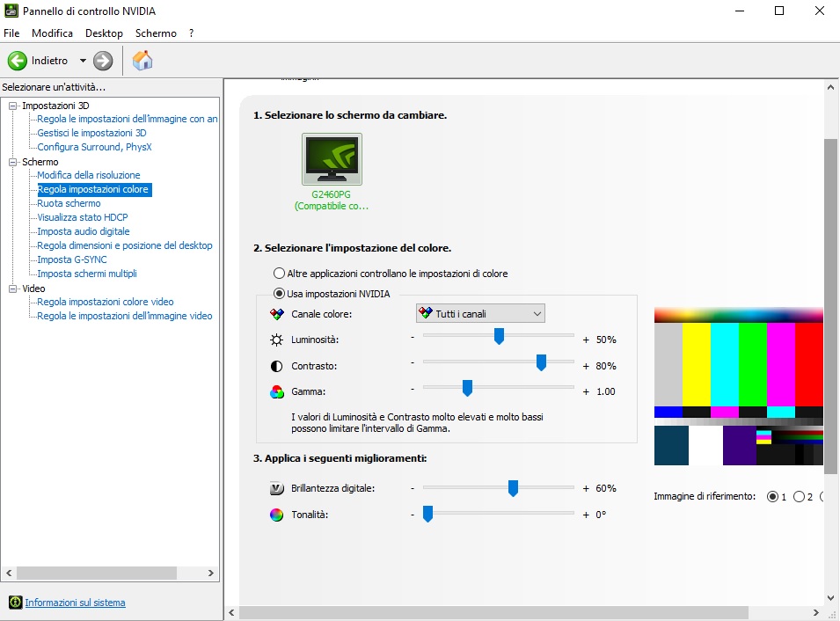Click the minus next to Tonalità
This screenshot has height=621, width=840.
coord(413,515)
